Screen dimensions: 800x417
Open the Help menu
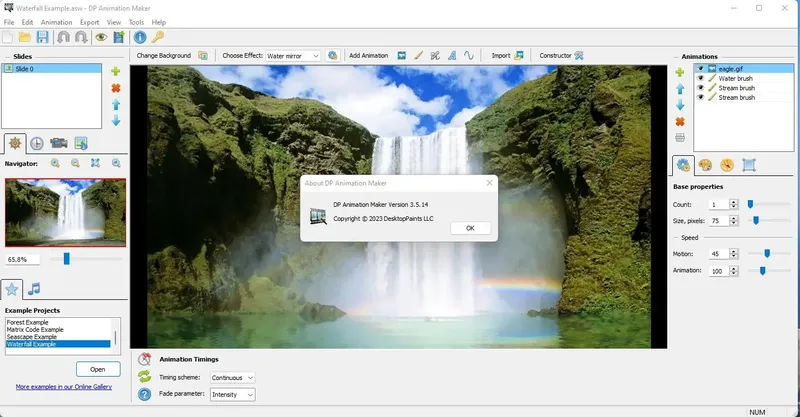pos(159,22)
